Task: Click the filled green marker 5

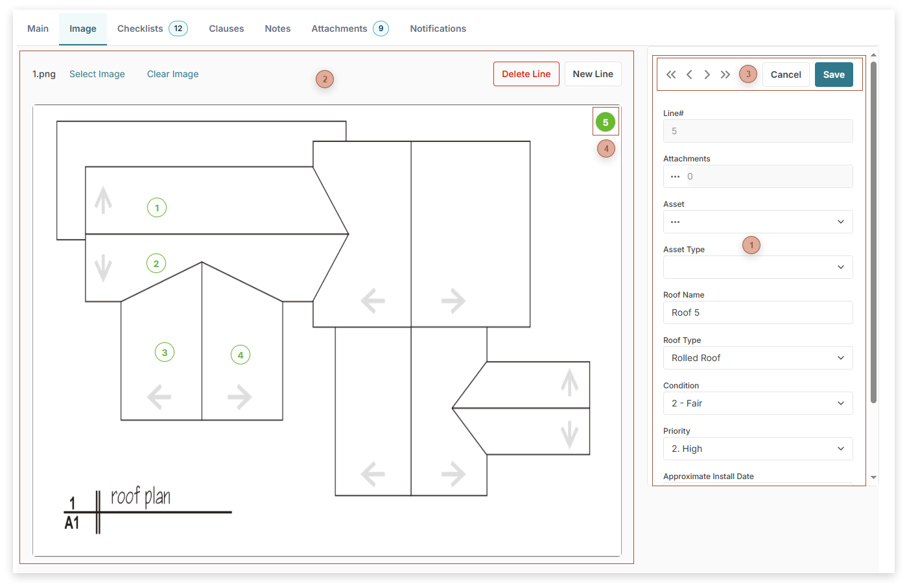Action: (606, 122)
